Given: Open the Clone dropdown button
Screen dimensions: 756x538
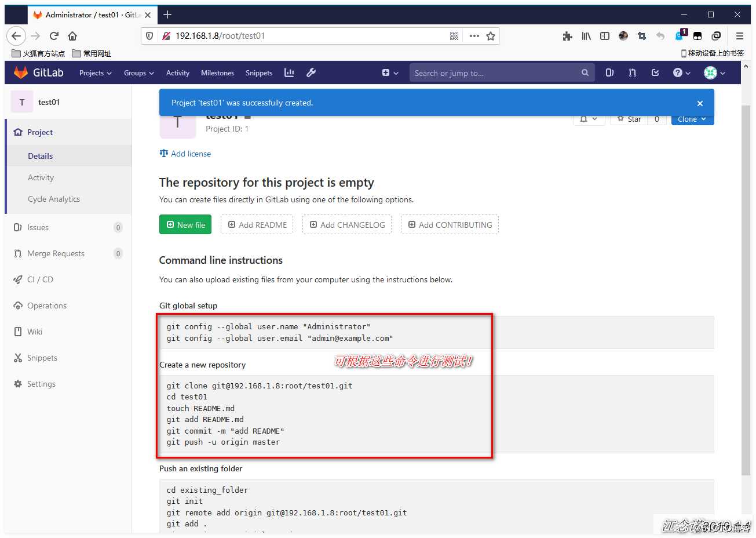Looking at the screenshot, I should pos(692,119).
